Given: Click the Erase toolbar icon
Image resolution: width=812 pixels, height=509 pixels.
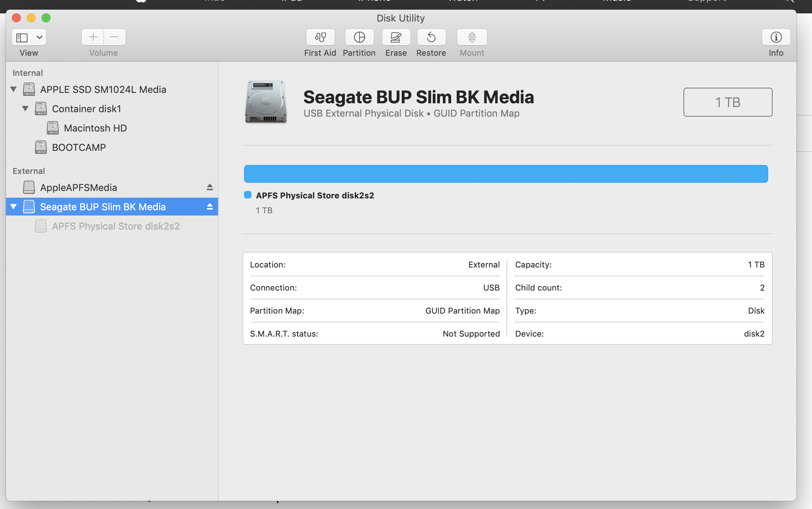Looking at the screenshot, I should 396,38.
